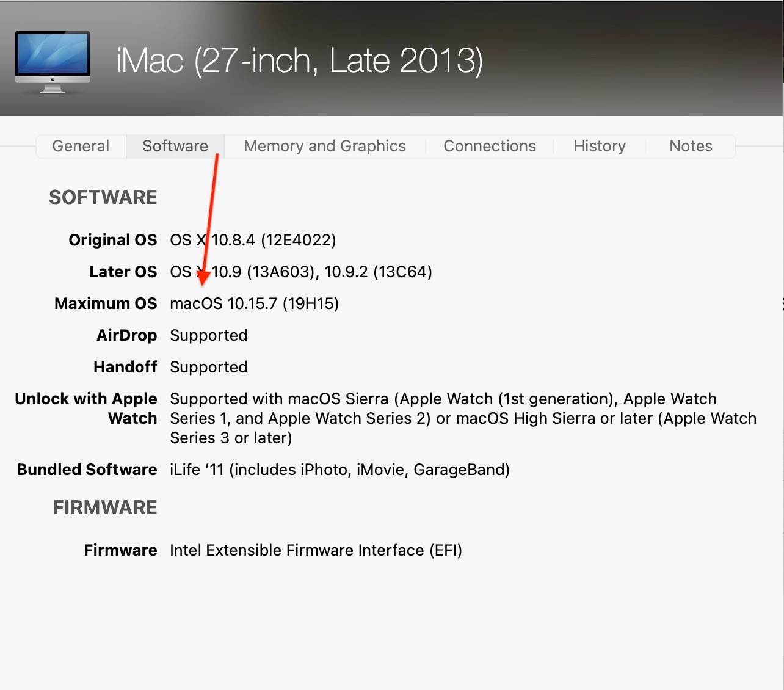The height and width of the screenshot is (690, 784).
Task: Click the Maximum OS label
Action: (x=106, y=303)
